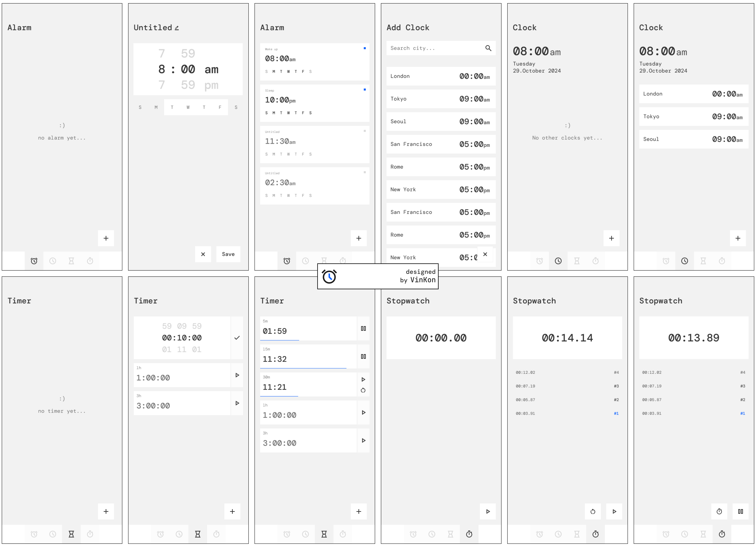Close the Add Clock city list
Image resolution: width=756 pixels, height=547 pixels.
(485, 254)
